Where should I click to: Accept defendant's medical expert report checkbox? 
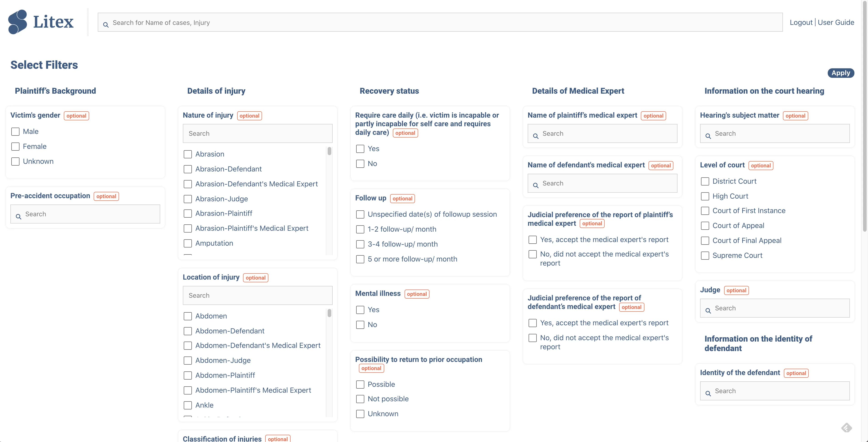[532, 323]
